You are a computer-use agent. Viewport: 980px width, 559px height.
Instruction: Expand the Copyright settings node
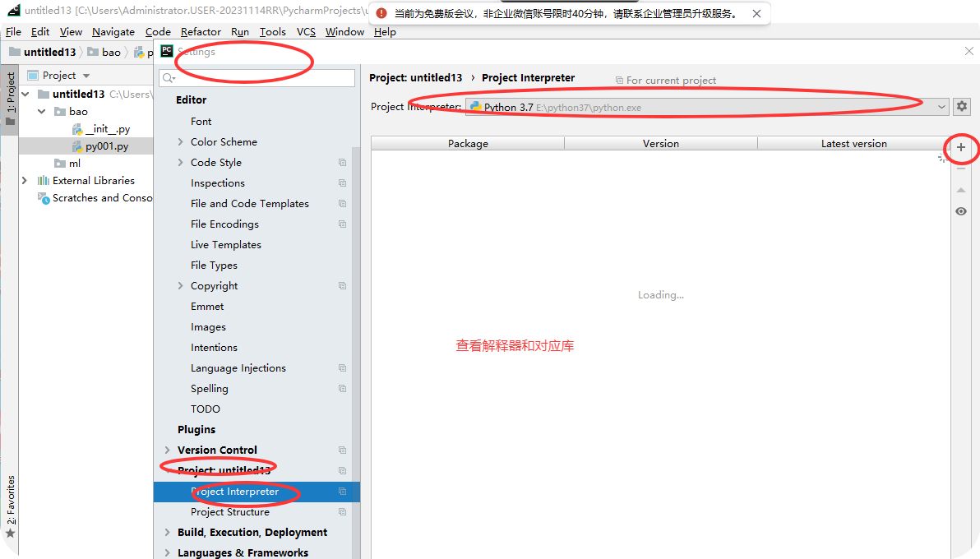point(181,286)
